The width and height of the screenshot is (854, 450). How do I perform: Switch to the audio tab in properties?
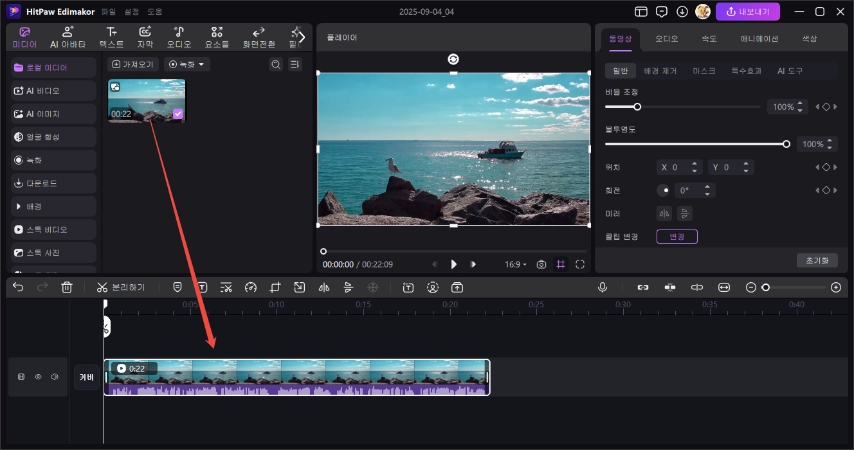[x=666, y=38]
